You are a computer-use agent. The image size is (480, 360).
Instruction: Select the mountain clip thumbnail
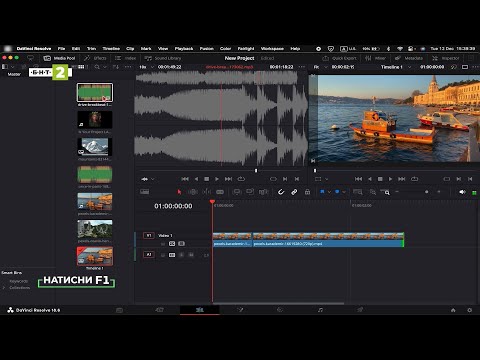pos(95,147)
